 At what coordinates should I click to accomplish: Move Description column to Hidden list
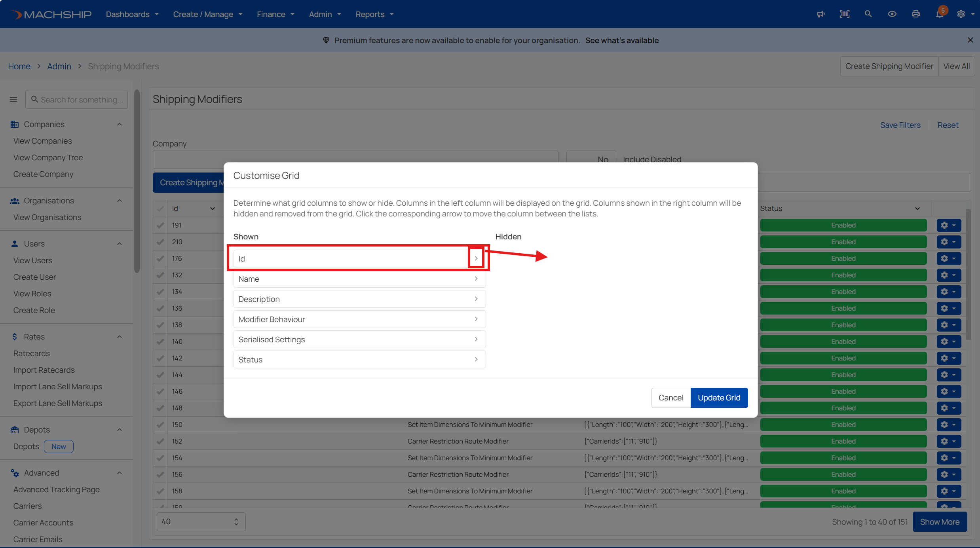pos(476,299)
